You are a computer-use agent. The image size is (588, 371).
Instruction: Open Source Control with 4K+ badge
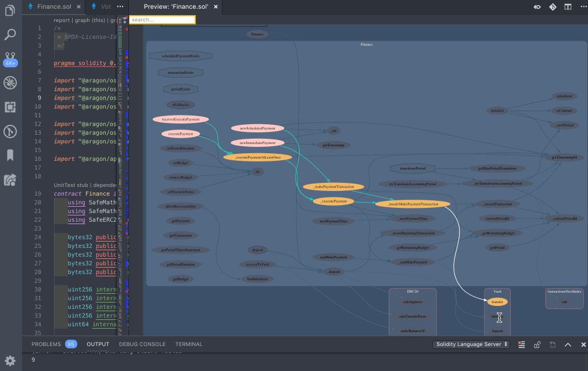[x=10, y=59]
